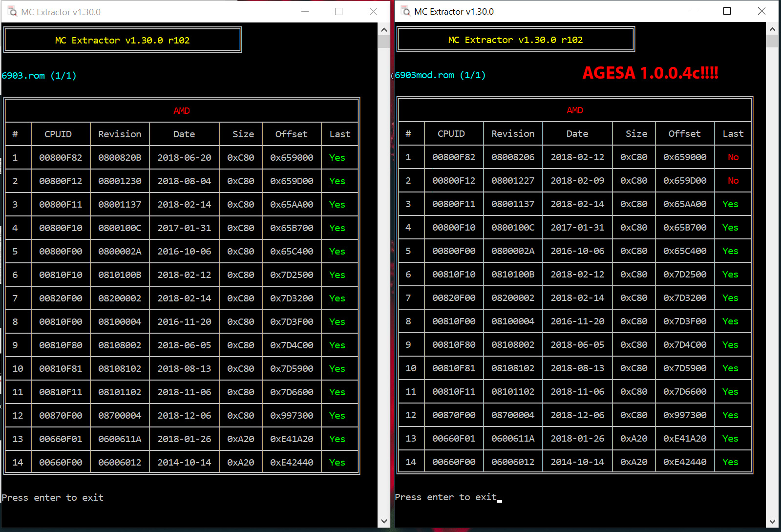Click revision '0800100C' in the left window
This screenshot has width=781, height=532.
(120, 228)
